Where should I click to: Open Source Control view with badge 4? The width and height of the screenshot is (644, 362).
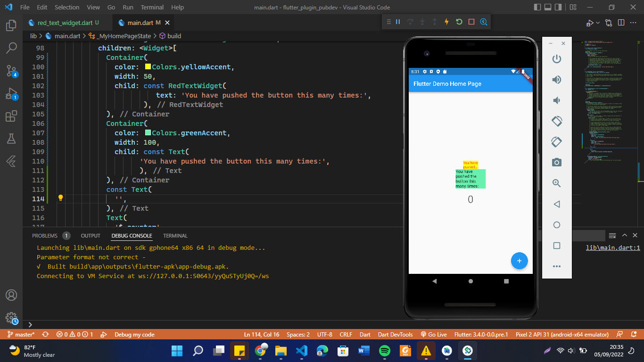point(11,71)
